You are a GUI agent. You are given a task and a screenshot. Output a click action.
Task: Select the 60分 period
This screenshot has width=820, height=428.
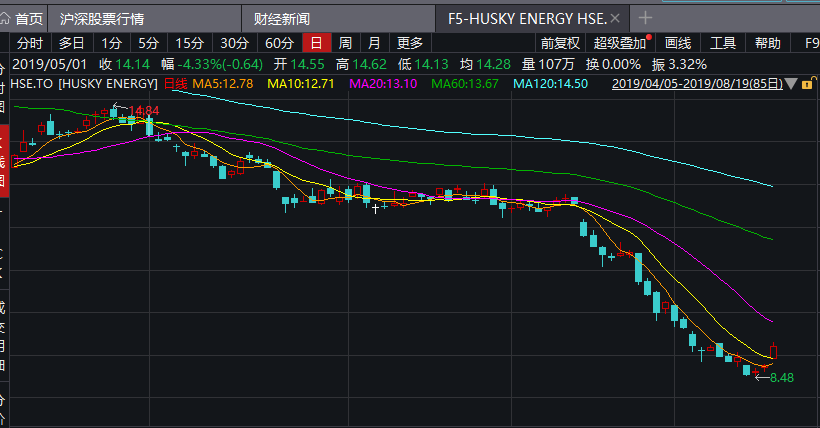click(x=279, y=43)
